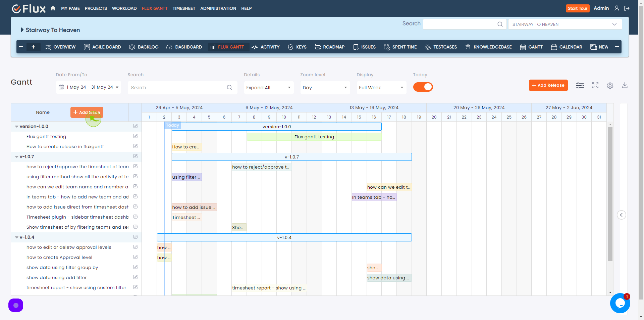The image size is (644, 320).
Task: Click the Start Tour button
Action: (x=578, y=8)
